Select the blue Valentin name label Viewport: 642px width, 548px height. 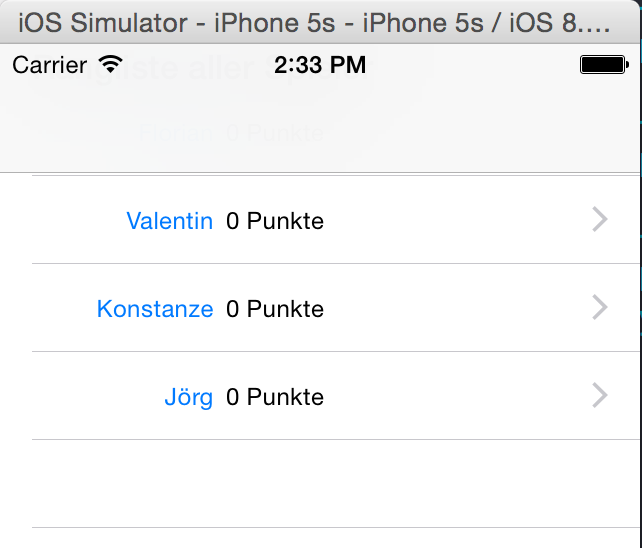(x=170, y=221)
